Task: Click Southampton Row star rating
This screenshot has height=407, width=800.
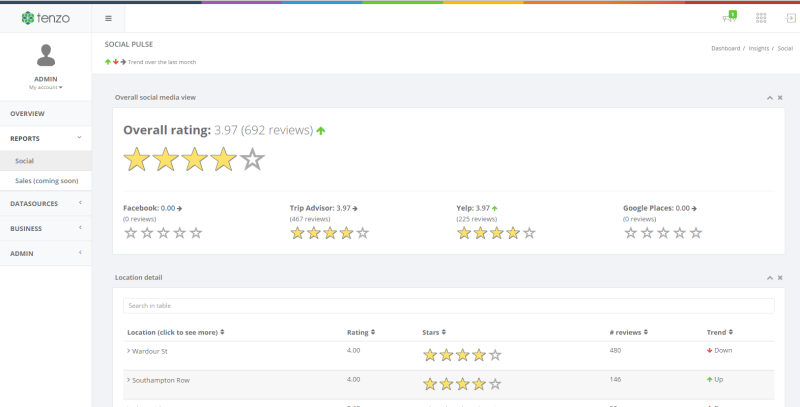Action: [462, 384]
